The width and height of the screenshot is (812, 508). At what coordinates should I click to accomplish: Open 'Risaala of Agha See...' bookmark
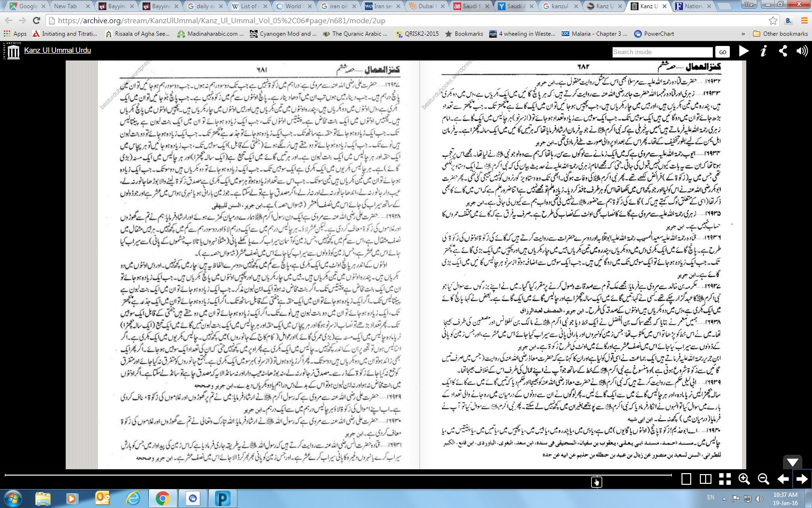[x=138, y=34]
